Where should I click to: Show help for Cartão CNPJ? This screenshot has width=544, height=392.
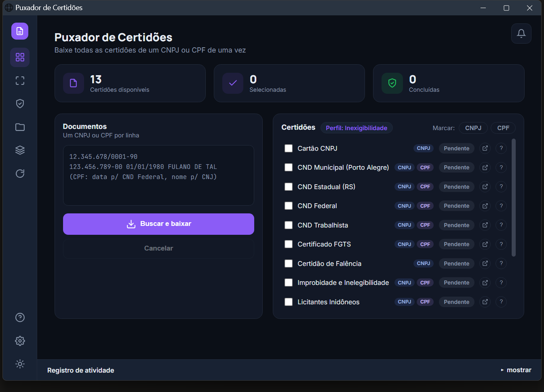click(501, 148)
